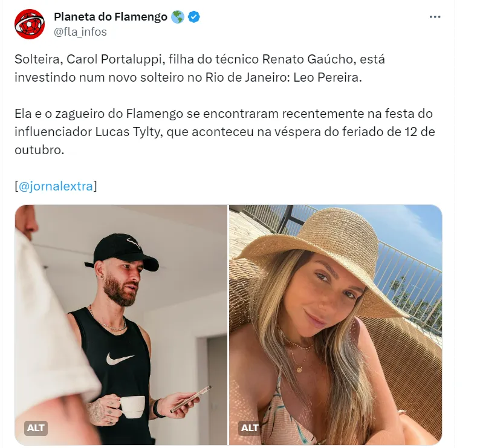Click the globe emoji beside account name
Viewport: 477px width, 448px height.
click(177, 17)
